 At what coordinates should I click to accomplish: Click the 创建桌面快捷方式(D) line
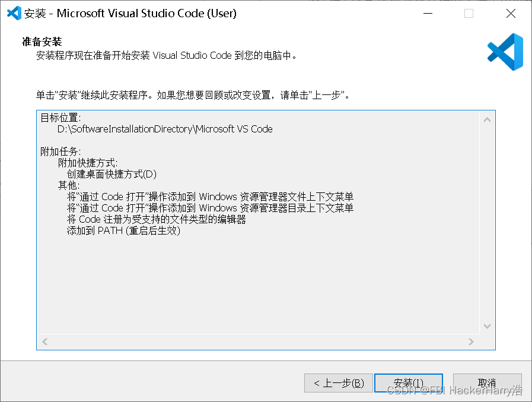(112, 175)
